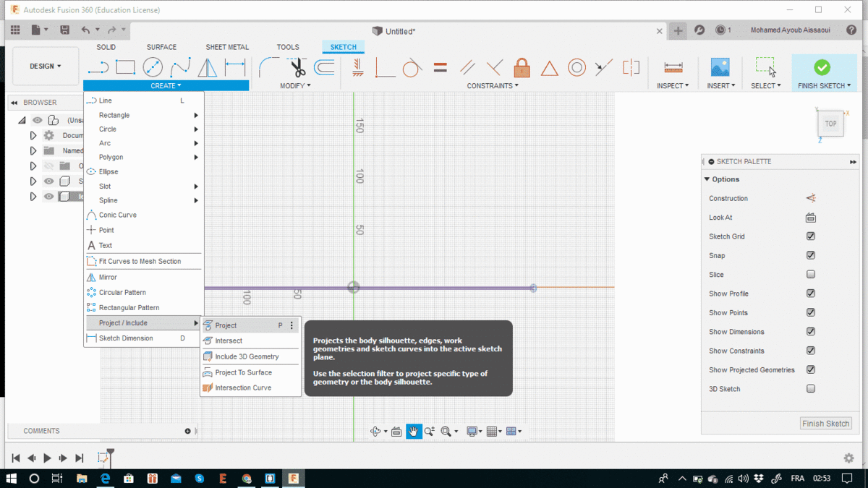Screen dimensions: 868x488
Task: Select the 2-Point Rectangle tool icon
Action: coord(125,68)
